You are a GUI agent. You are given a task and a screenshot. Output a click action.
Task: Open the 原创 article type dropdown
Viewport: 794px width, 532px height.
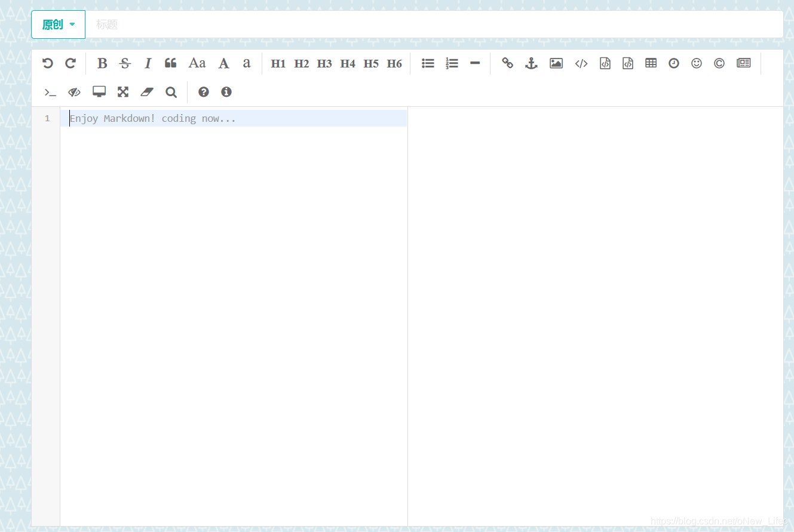[x=58, y=24]
